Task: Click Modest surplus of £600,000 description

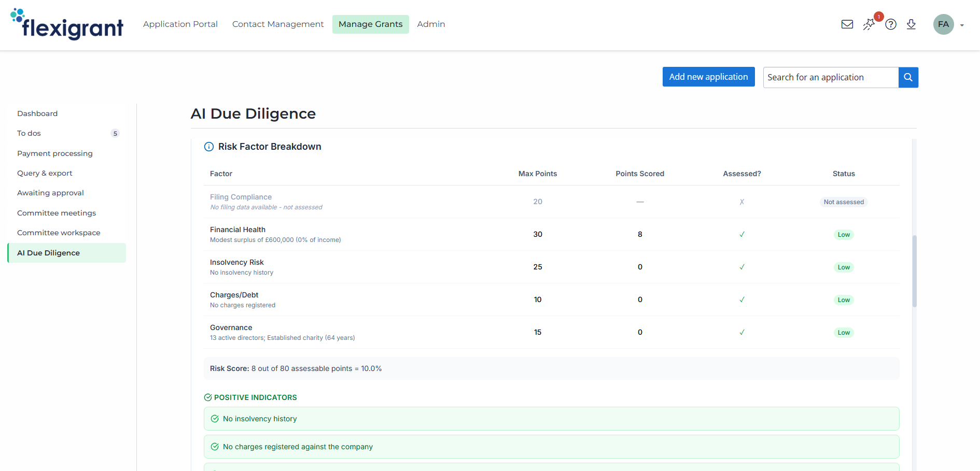Action: (275, 240)
